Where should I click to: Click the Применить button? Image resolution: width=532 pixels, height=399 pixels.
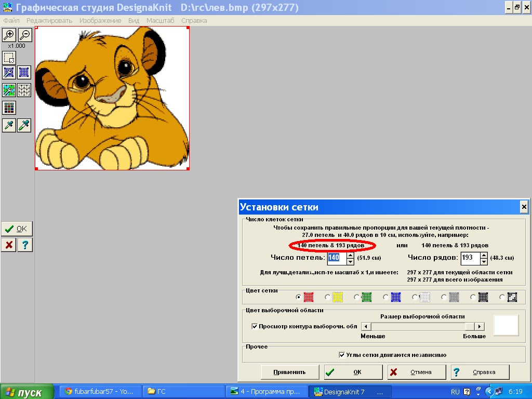tap(290, 372)
